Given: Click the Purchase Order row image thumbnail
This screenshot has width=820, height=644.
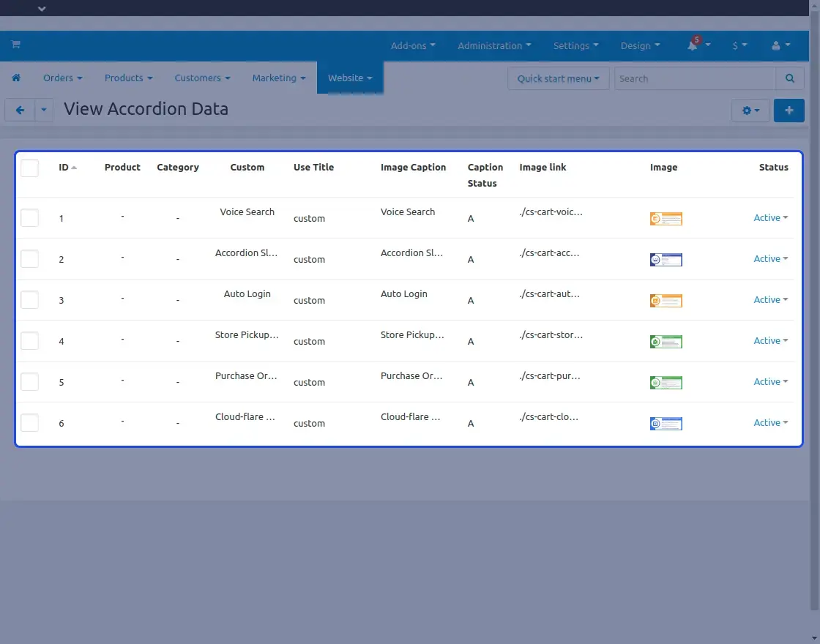Looking at the screenshot, I should tap(666, 383).
